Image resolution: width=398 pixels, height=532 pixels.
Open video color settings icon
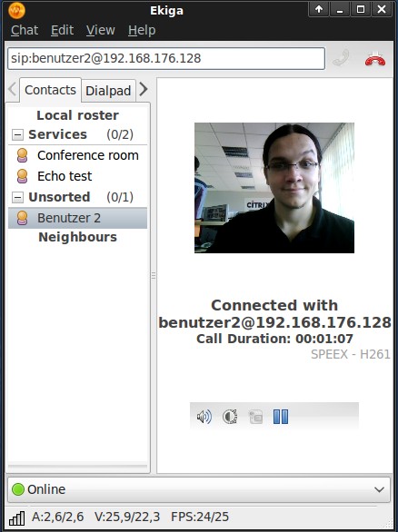point(230,417)
